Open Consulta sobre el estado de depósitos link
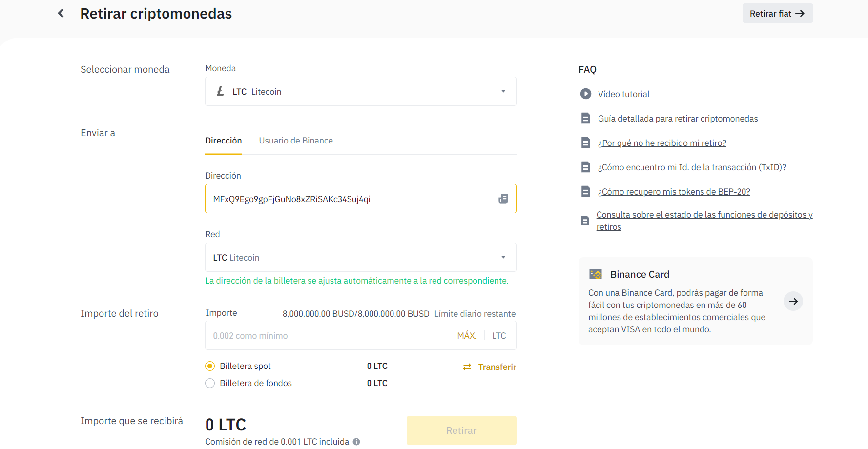Image resolution: width=868 pixels, height=449 pixels. 704,221
